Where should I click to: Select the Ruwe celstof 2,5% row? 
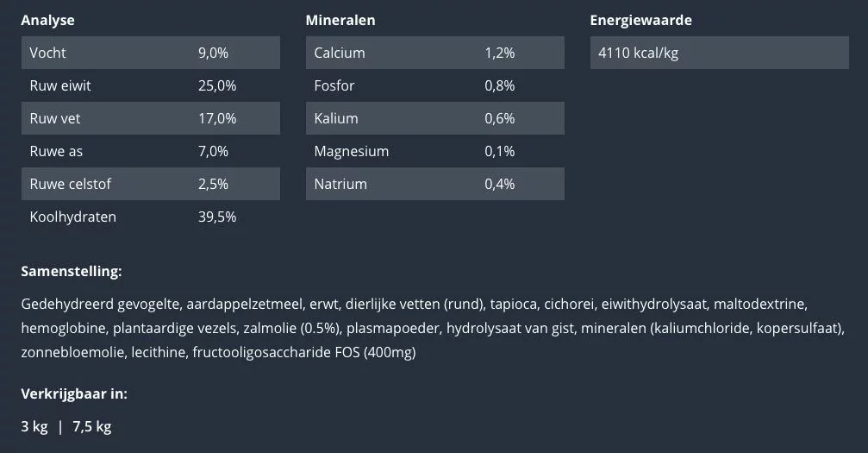(x=150, y=184)
